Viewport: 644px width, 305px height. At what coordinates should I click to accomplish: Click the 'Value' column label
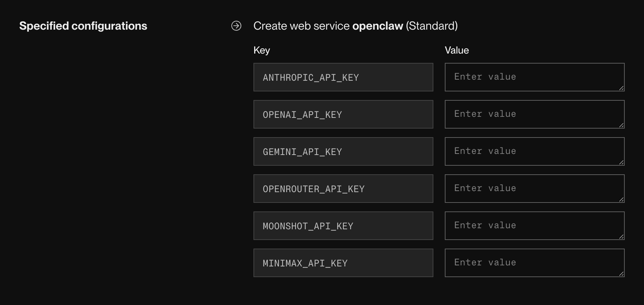point(457,50)
